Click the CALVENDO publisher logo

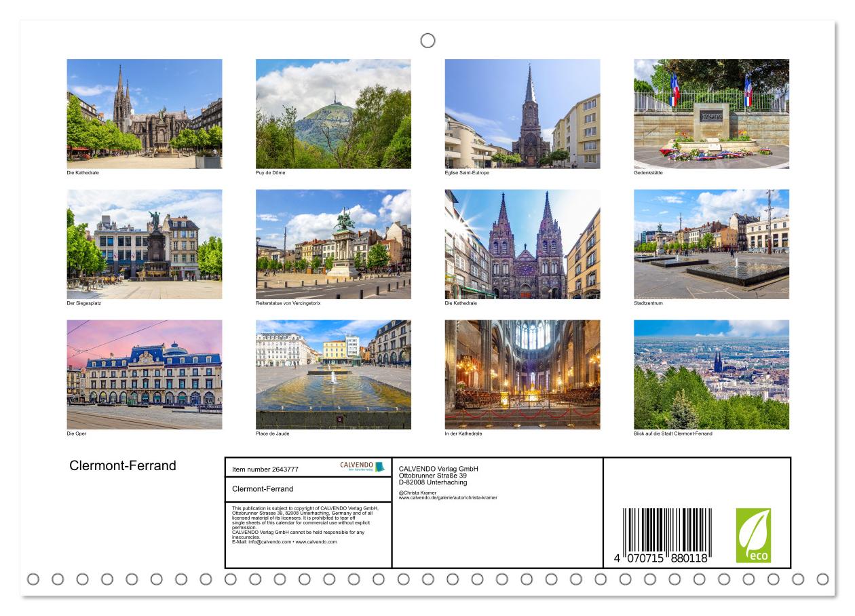[x=362, y=467]
